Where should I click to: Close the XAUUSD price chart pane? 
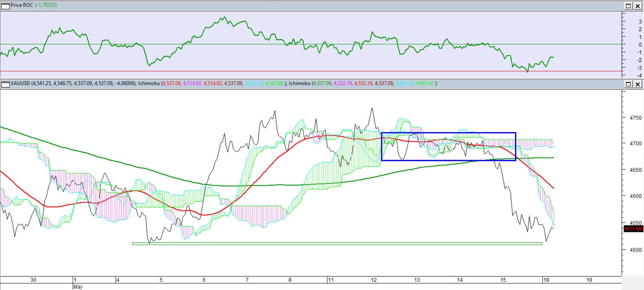pos(637,84)
